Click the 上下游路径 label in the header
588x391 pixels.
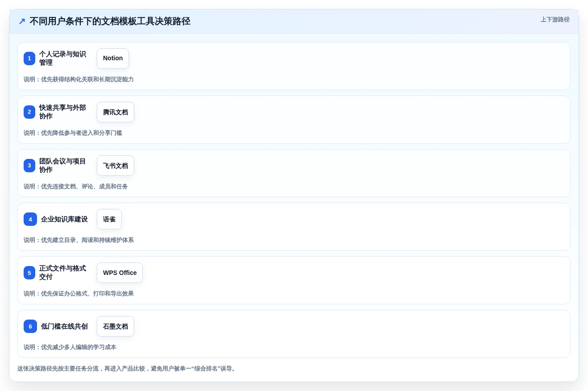(x=555, y=20)
